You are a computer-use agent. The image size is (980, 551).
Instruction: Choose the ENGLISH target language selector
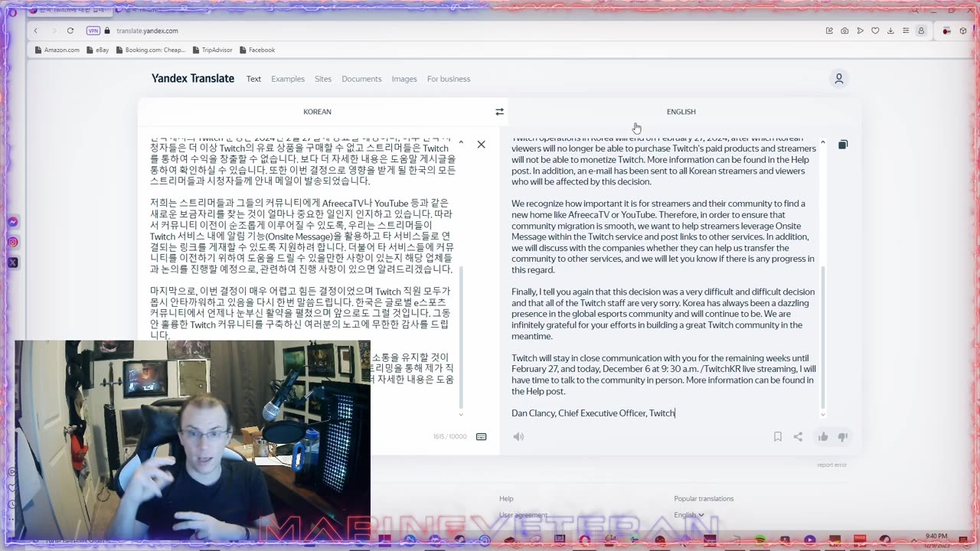click(x=681, y=112)
